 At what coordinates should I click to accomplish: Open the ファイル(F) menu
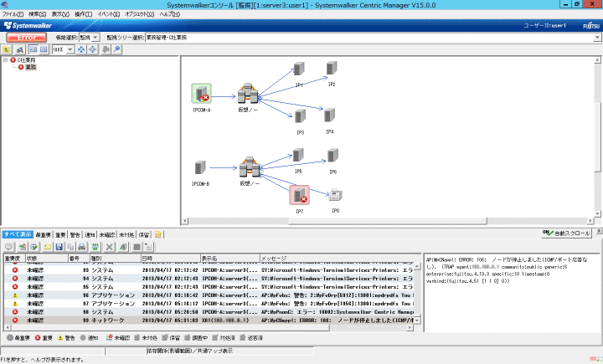pos(13,15)
